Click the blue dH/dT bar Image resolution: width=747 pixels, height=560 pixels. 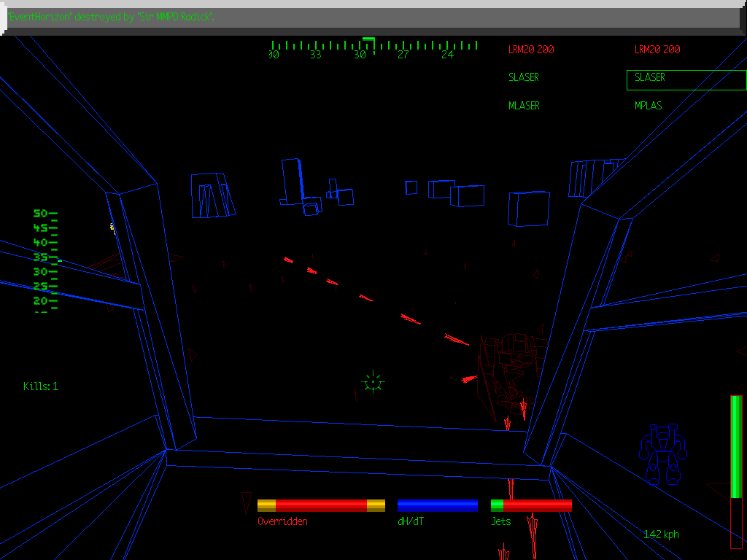(438, 505)
